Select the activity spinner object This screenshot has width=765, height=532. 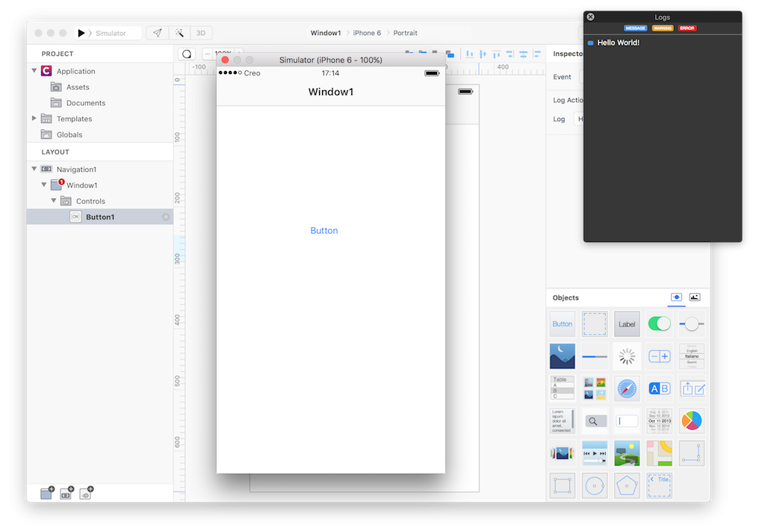coord(627,356)
